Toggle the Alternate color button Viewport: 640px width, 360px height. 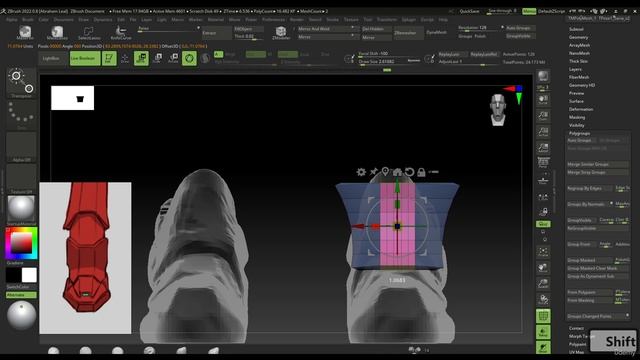point(21,295)
